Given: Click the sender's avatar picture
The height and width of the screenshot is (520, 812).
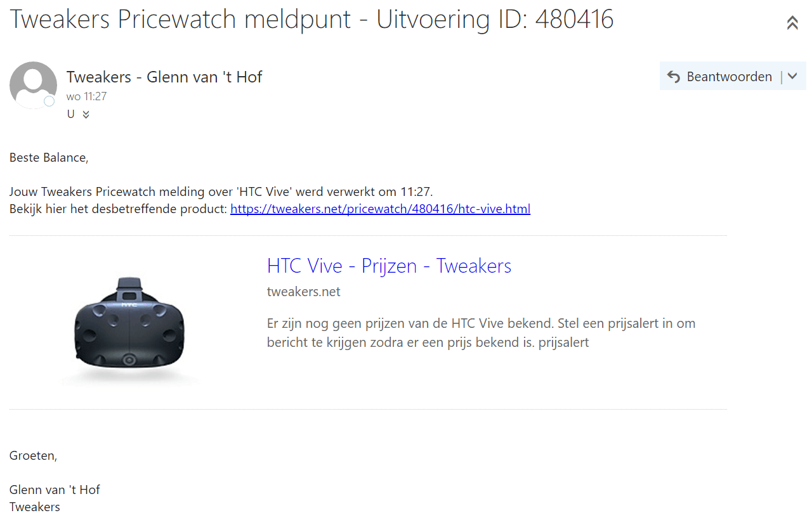Looking at the screenshot, I should [33, 85].
